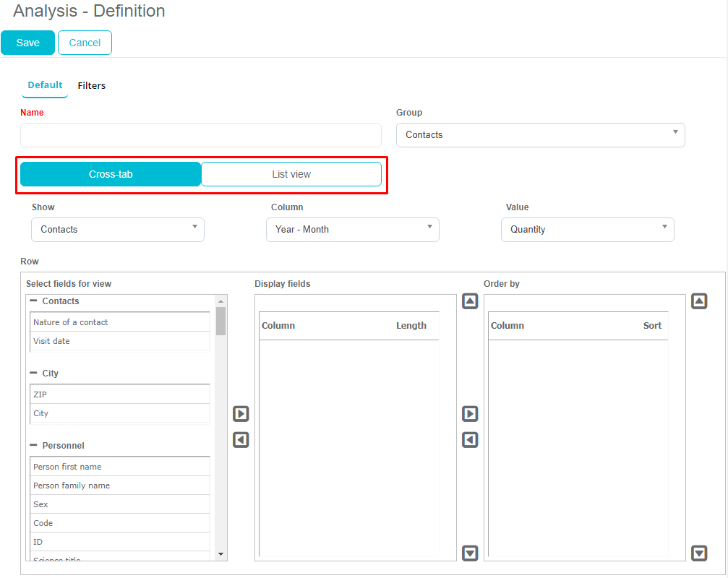
Task: Collapse the City field group
Action: point(34,374)
